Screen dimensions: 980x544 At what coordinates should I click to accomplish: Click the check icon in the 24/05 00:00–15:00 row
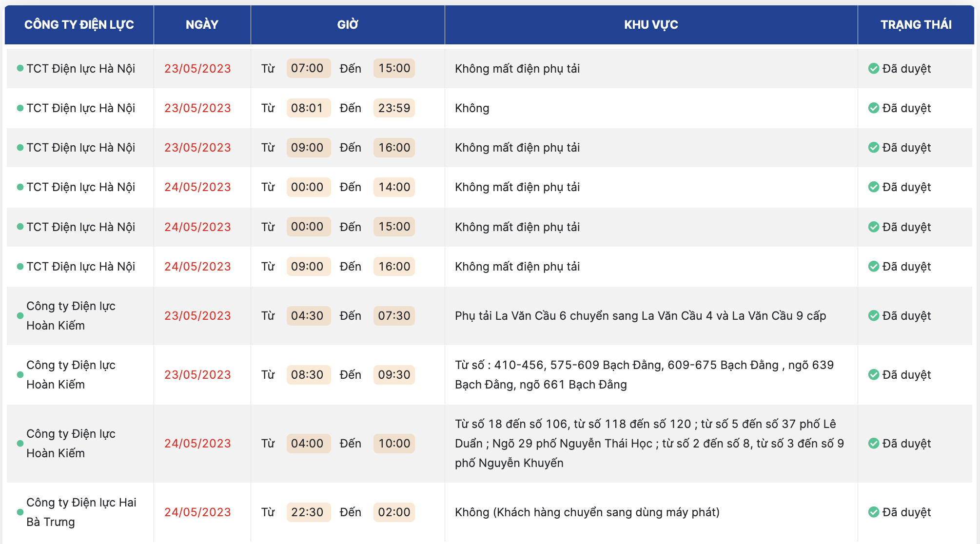(x=873, y=227)
